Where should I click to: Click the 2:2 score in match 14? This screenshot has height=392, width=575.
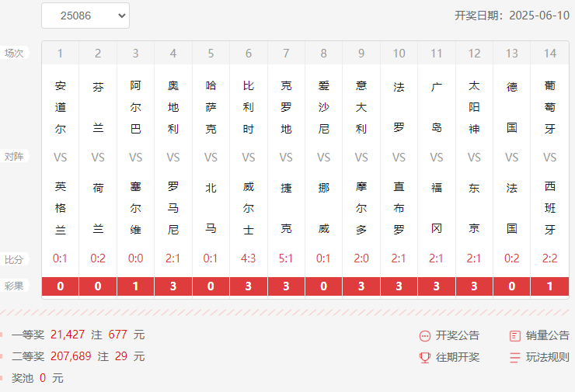pos(549,258)
